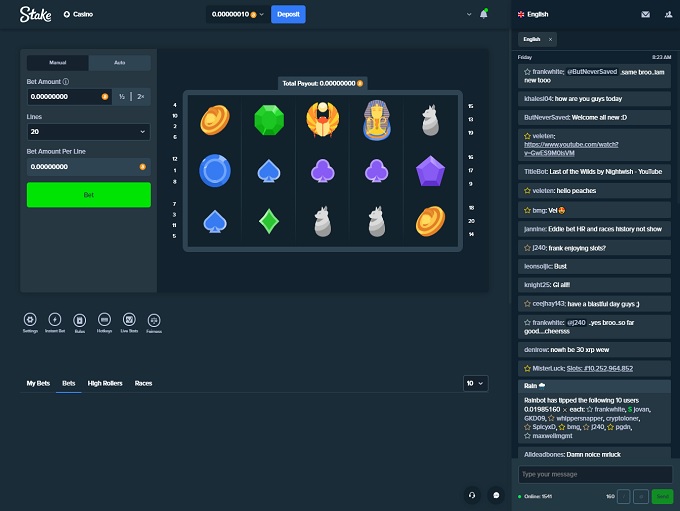Show the Live Stats chart icon
680x511 pixels.
click(x=129, y=320)
